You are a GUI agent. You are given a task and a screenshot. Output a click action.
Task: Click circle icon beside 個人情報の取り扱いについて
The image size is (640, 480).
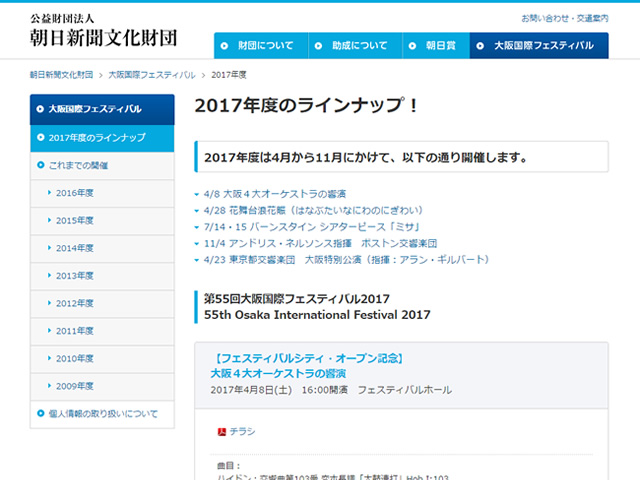[x=40, y=413]
